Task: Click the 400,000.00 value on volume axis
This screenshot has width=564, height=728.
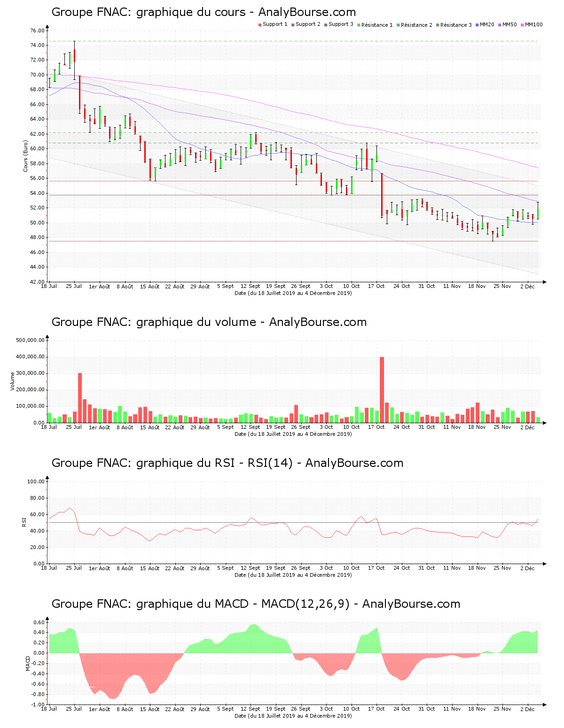Action: 31,356
